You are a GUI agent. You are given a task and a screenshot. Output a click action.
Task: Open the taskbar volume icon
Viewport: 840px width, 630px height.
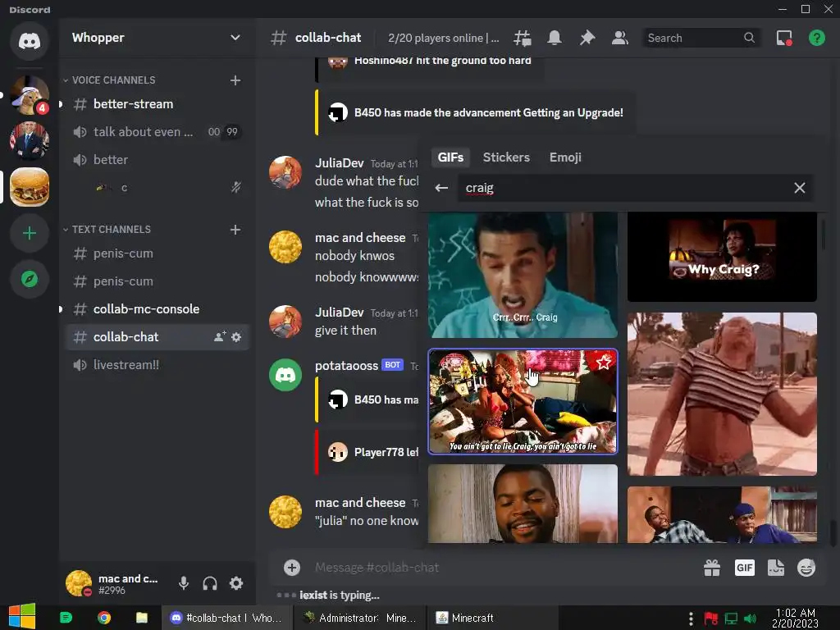pos(750,619)
